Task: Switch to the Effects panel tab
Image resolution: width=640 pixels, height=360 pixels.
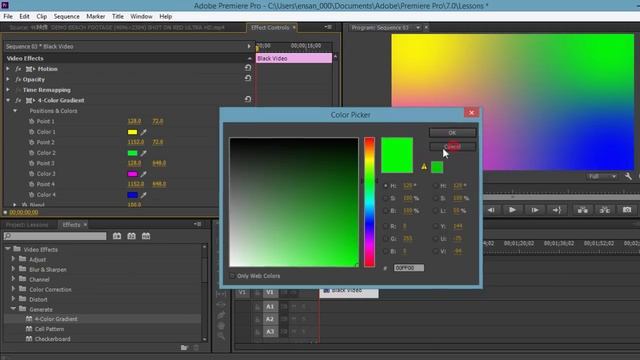Action: point(71,225)
